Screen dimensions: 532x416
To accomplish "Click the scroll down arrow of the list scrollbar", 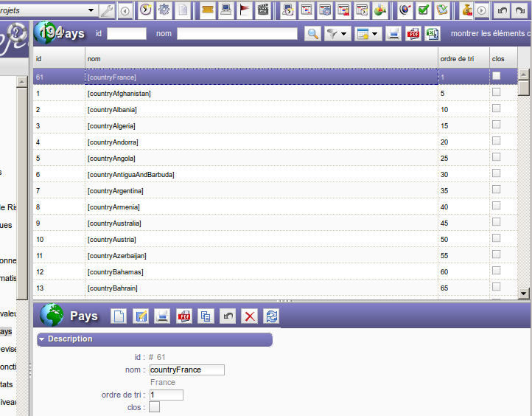I will coord(524,293).
